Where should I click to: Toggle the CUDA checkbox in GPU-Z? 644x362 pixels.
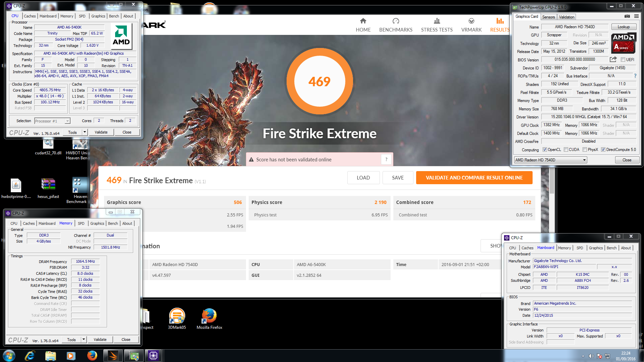(566, 150)
